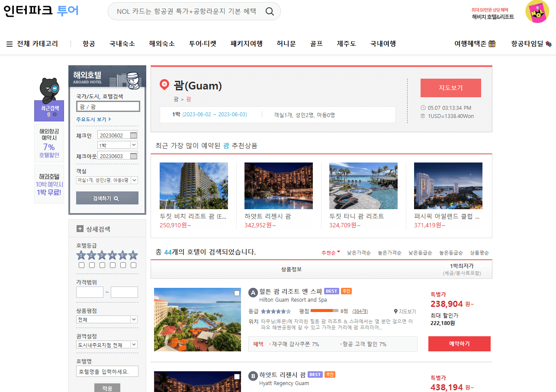The image size is (556, 392).
Task: Click the A marker badge for Hilton Guam
Action: click(253, 293)
